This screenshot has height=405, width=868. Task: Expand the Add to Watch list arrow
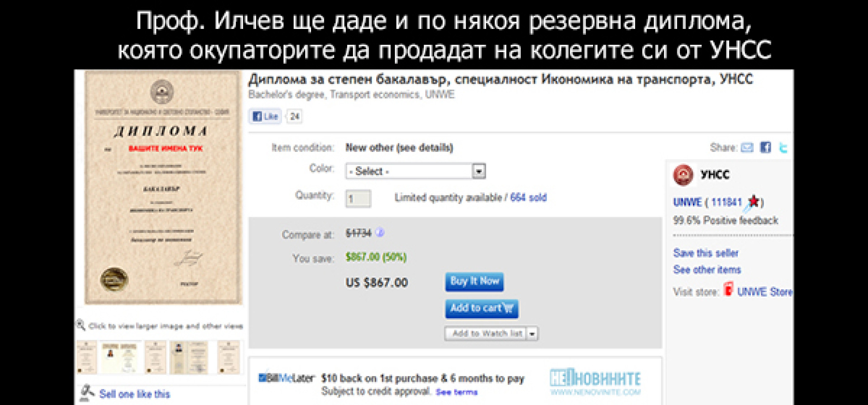coord(532,334)
